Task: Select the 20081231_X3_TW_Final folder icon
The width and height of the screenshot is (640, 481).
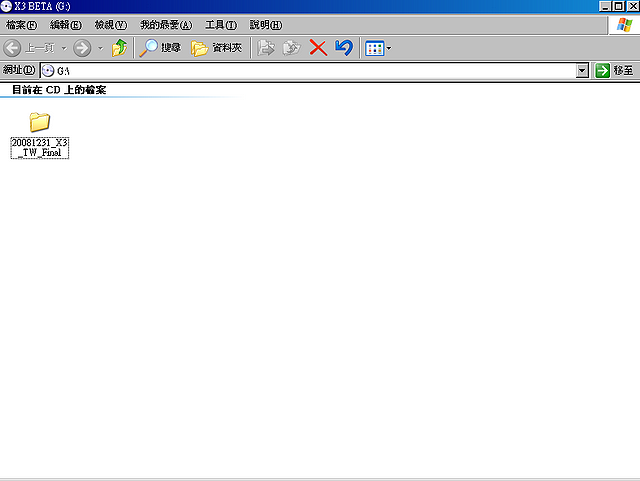Action: point(40,122)
